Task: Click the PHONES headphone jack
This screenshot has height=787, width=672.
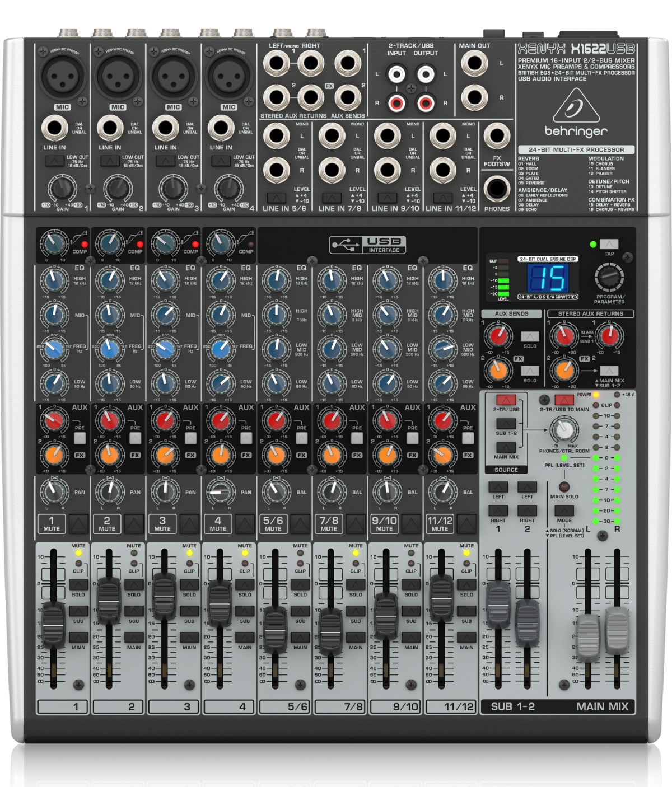Action: click(x=497, y=189)
